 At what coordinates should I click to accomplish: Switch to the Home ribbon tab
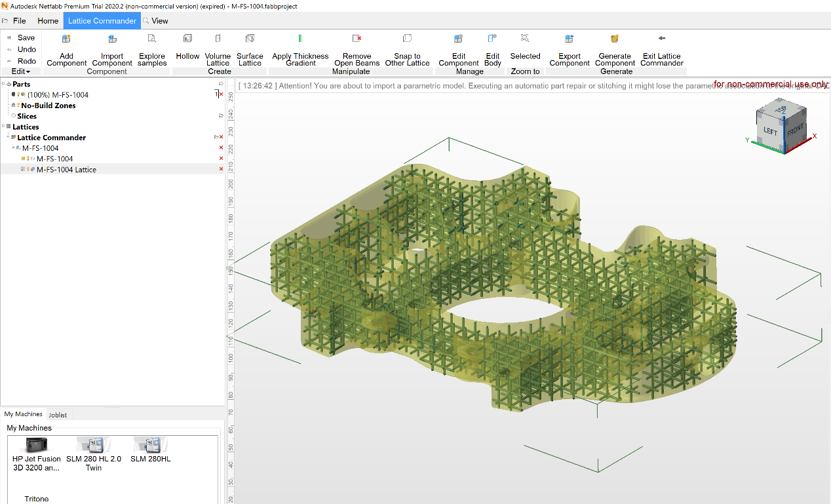pyautogui.click(x=47, y=20)
